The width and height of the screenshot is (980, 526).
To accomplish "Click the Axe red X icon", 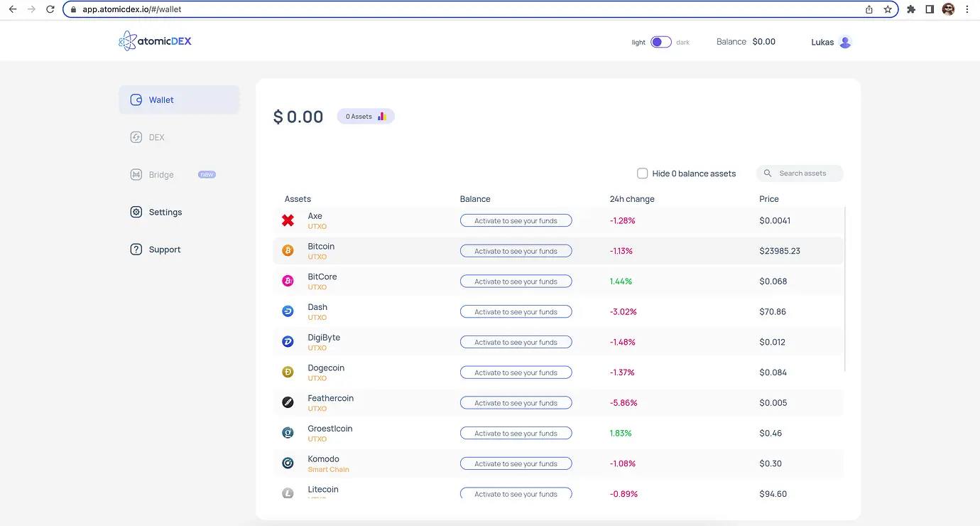I will pyautogui.click(x=288, y=220).
